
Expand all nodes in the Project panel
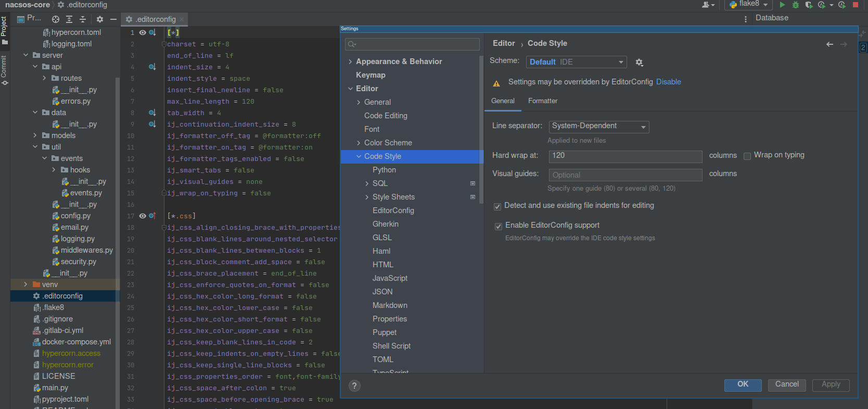click(x=69, y=19)
